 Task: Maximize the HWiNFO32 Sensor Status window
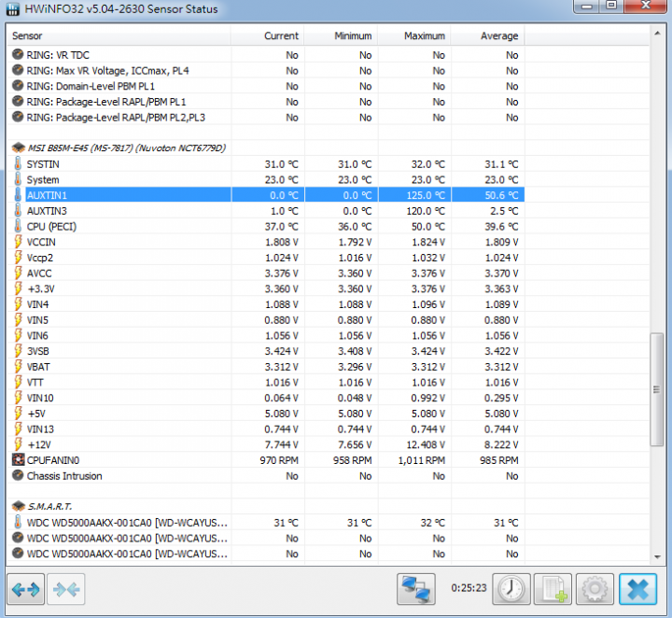tap(611, 6)
